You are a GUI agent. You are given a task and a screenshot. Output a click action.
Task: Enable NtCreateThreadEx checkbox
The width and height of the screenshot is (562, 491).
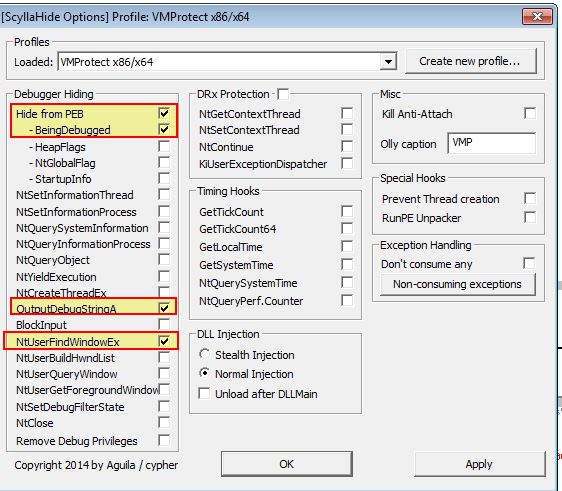point(164,292)
